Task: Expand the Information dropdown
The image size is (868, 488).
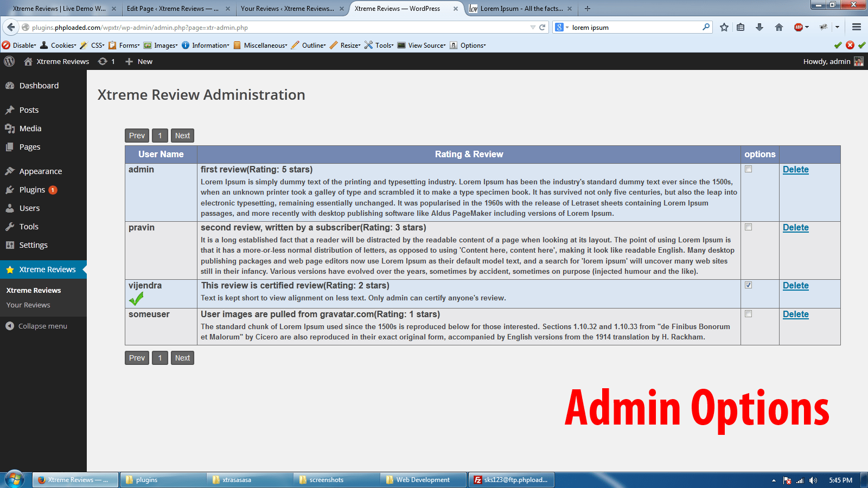Action: 206,45
